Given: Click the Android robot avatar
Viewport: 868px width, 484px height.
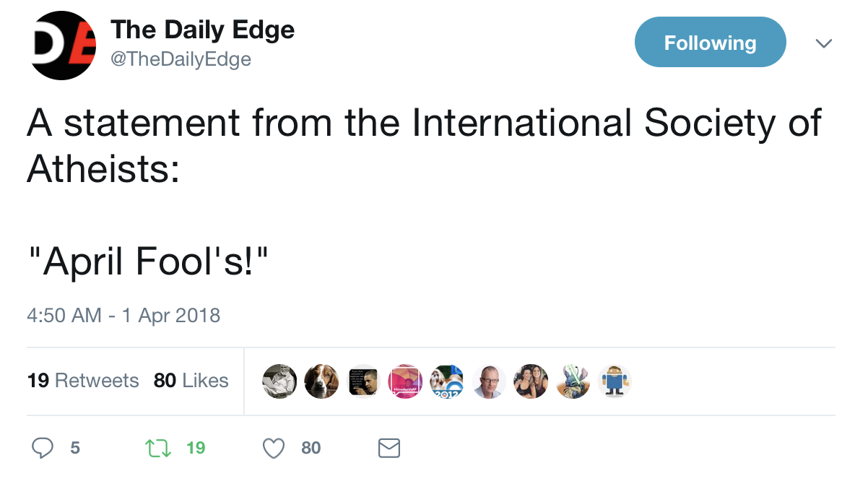Looking at the screenshot, I should click(615, 381).
